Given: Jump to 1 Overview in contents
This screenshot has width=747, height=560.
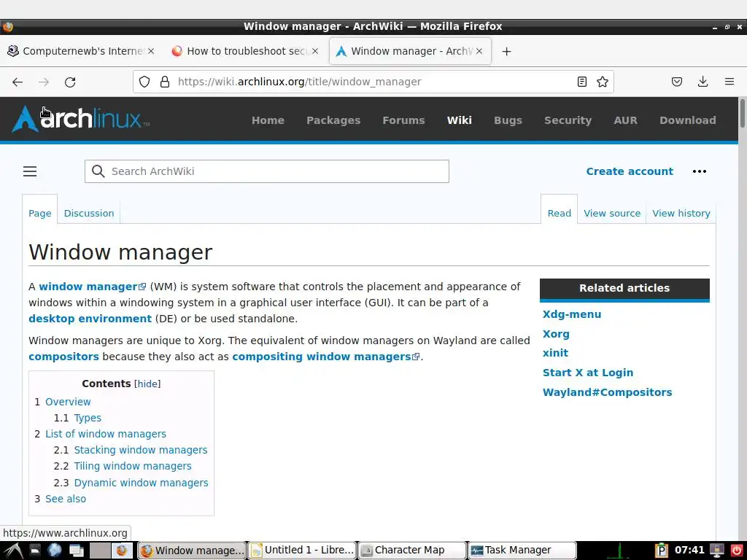Looking at the screenshot, I should 68,402.
